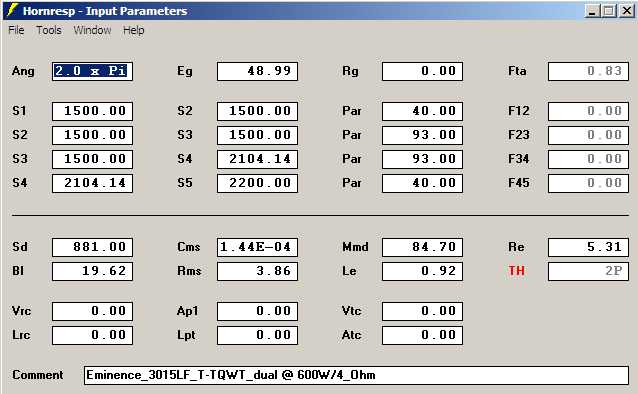Click the Eg label
Viewport: 638px width, 394px height.
pos(185,72)
